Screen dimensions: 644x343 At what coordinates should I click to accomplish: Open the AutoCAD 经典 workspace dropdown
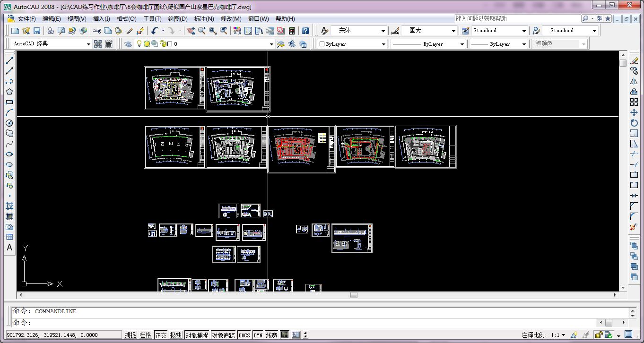click(88, 44)
